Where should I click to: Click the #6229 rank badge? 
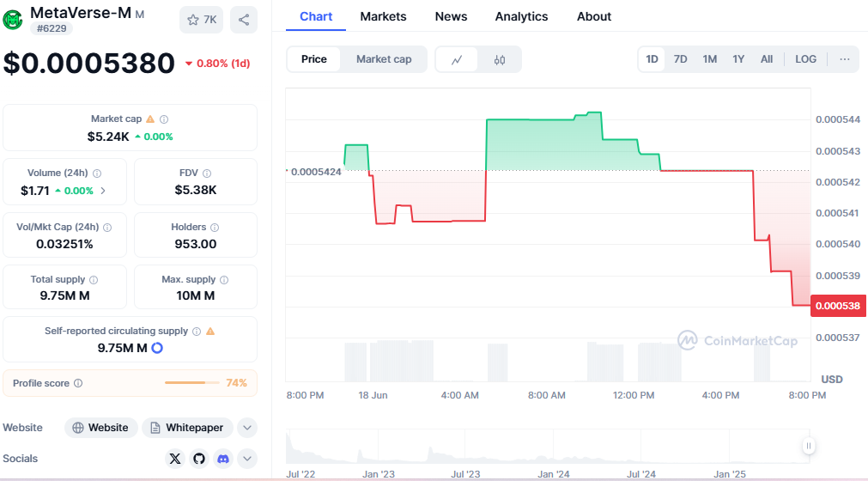pos(52,28)
